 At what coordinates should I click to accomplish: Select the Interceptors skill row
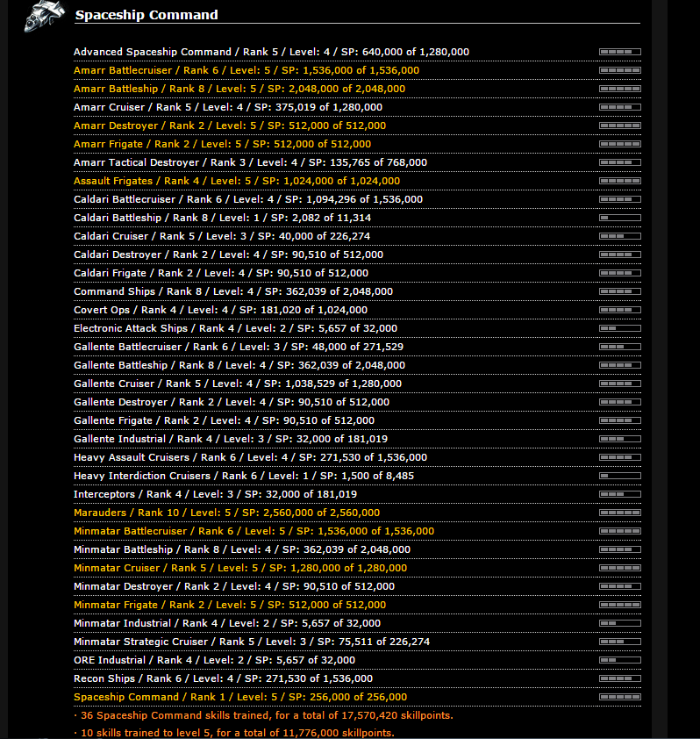pos(357,493)
